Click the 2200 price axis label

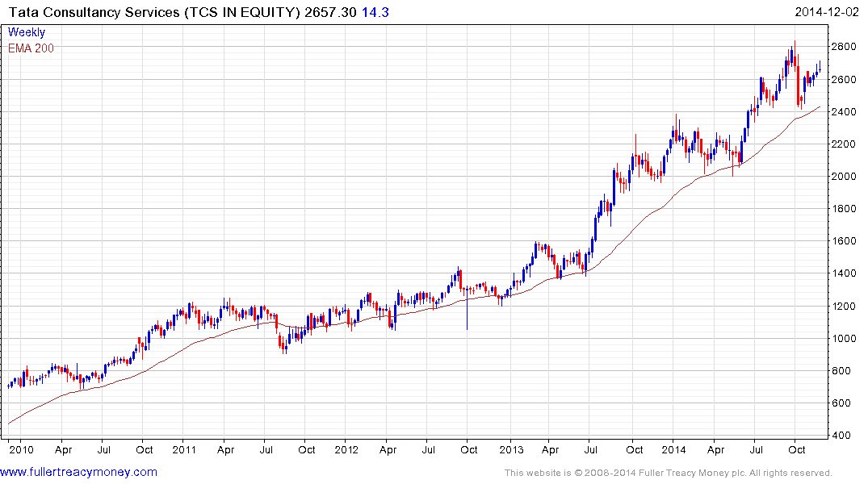coord(845,144)
